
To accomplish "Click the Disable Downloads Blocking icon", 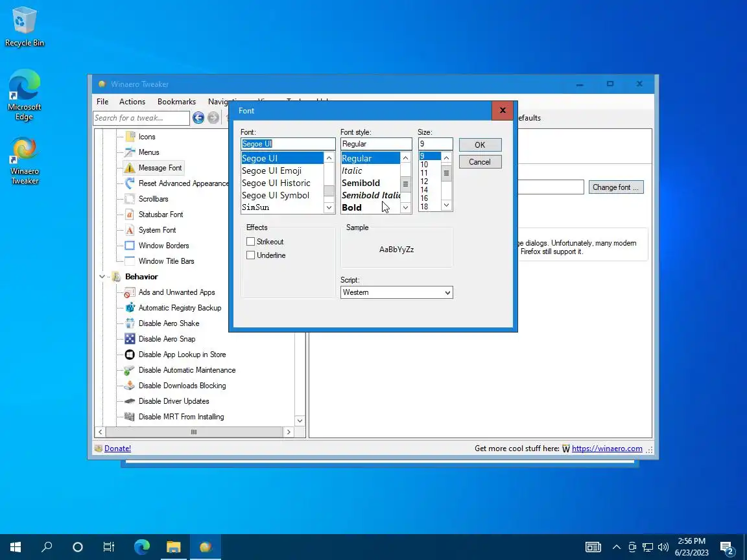I will coord(130,386).
